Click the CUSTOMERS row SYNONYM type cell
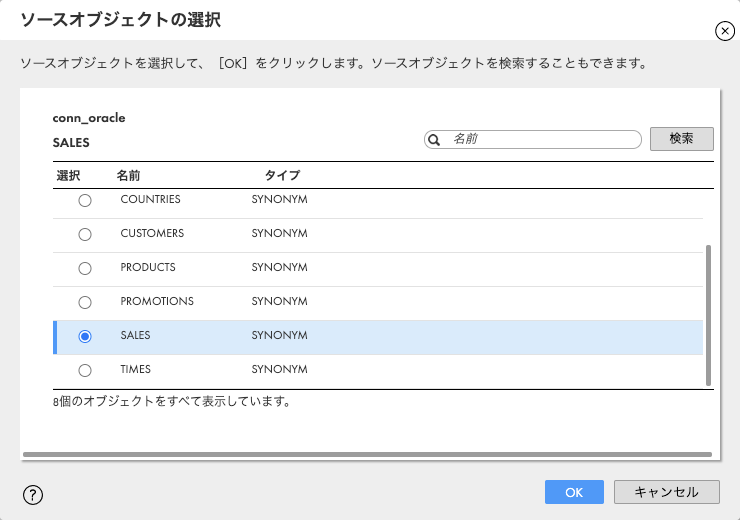The height and width of the screenshot is (520, 740). [279, 234]
